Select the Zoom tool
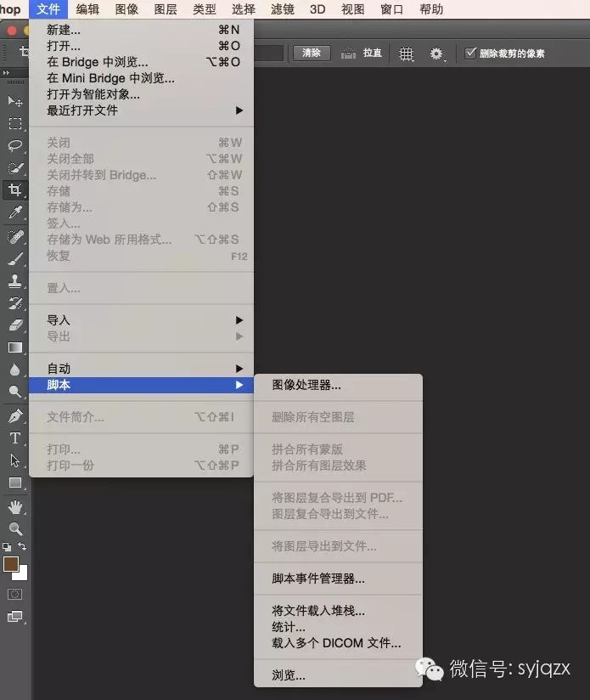Screen dimensions: 590x700 [x=15, y=529]
